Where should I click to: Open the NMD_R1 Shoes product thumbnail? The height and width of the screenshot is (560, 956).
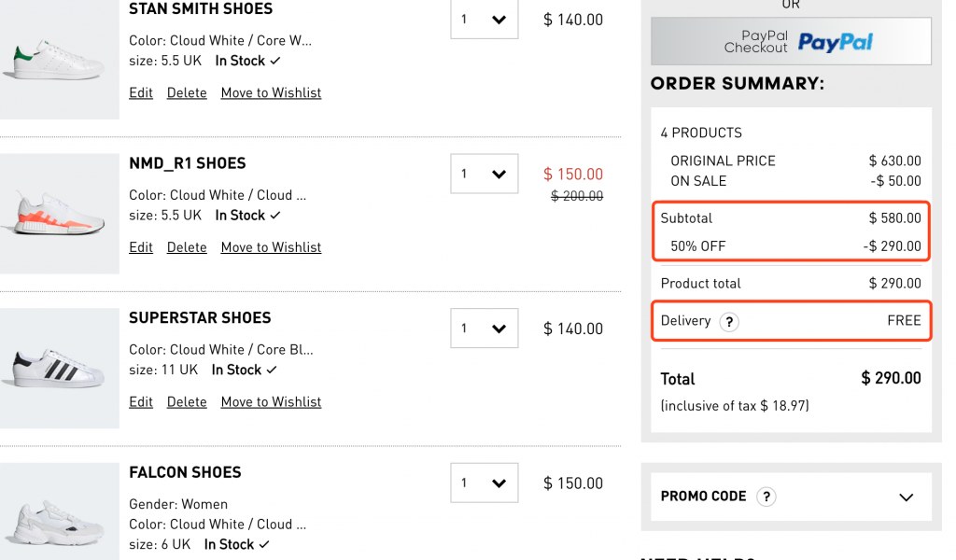[x=59, y=214]
